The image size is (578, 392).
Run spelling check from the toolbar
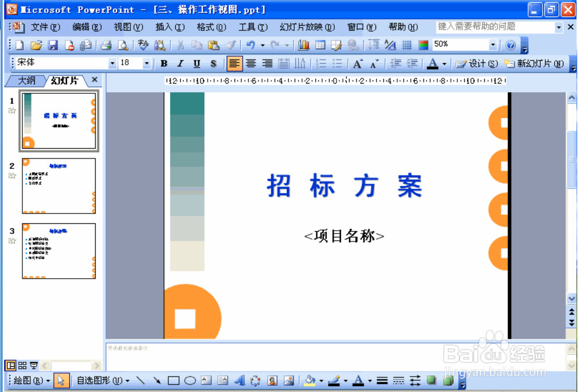point(143,45)
